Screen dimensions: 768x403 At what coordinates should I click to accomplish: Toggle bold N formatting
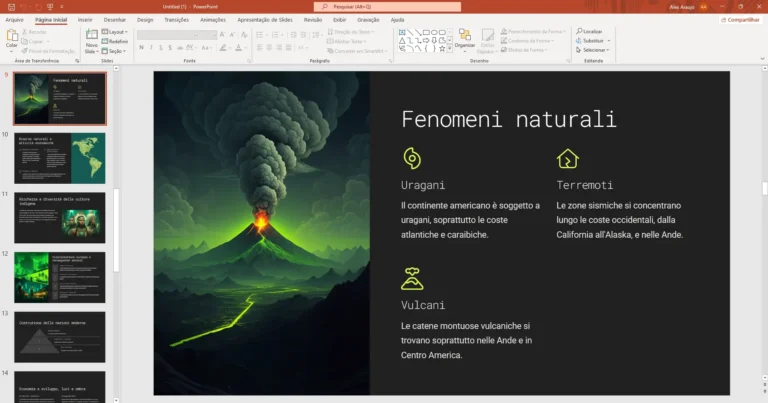pos(142,47)
